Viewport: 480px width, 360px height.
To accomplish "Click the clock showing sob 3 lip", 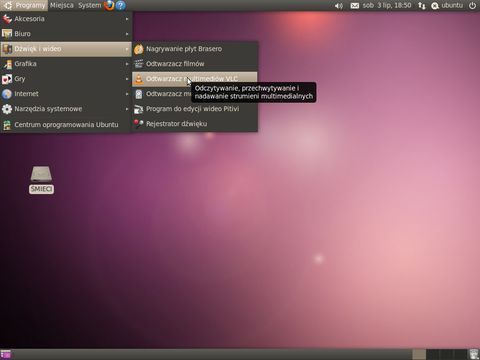I will pyautogui.click(x=387, y=5).
